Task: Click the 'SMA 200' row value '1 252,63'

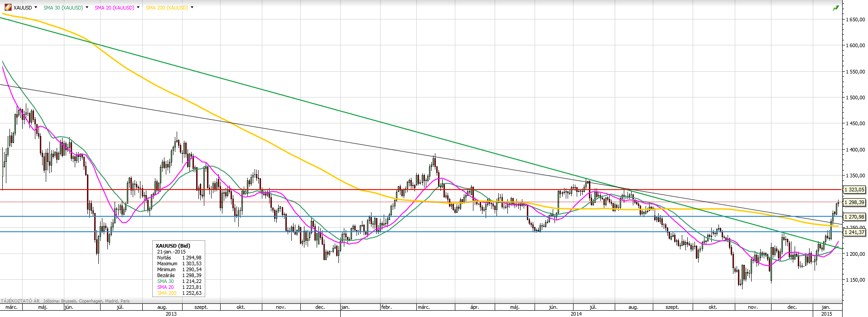Action: click(192, 293)
